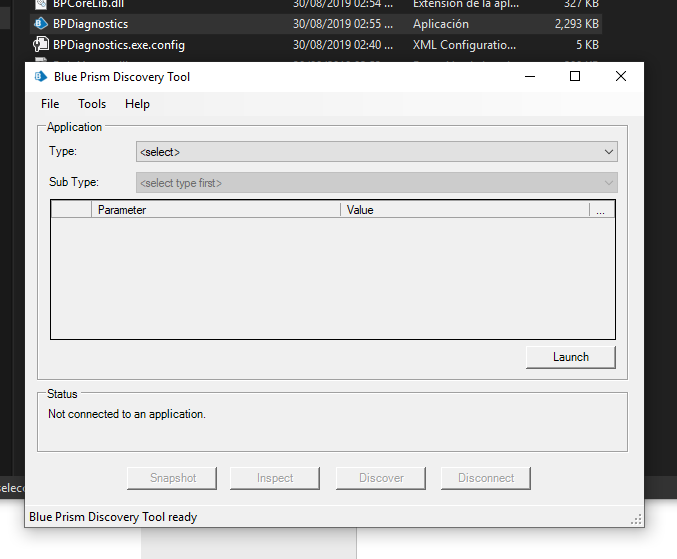The height and width of the screenshot is (559, 677).
Task: Click the '30/08/2019 02:40' date cell in Explorer
Action: (343, 45)
